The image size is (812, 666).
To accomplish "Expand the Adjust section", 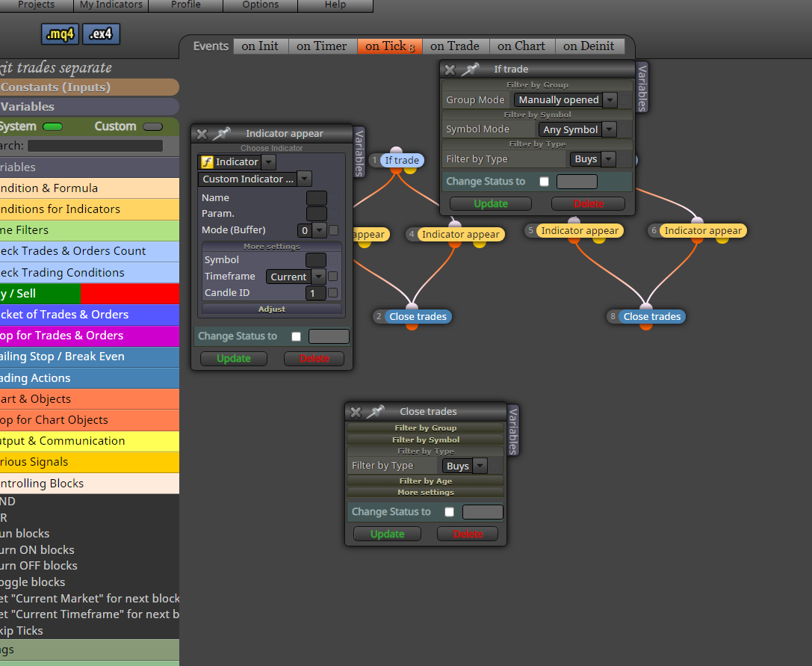I will [x=271, y=309].
